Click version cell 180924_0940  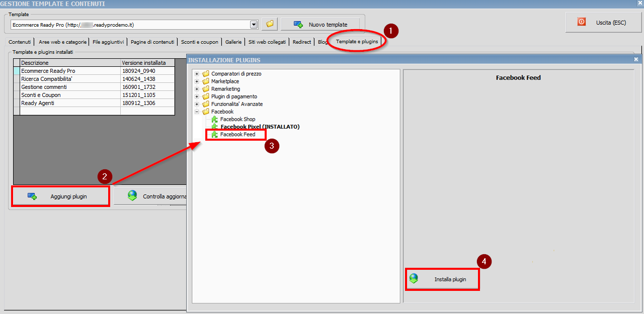coord(147,71)
